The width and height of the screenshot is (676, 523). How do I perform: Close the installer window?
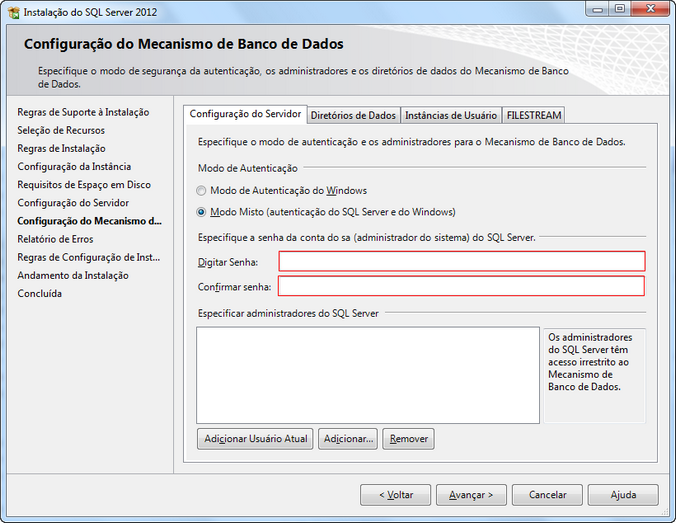pos(650,9)
